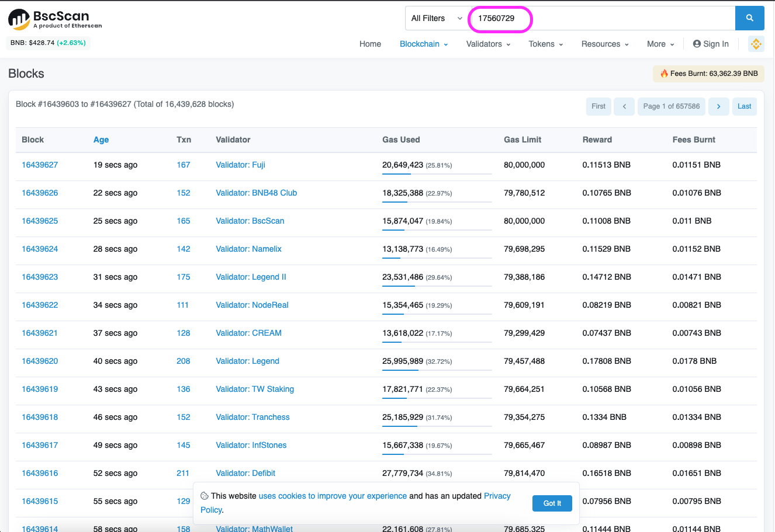This screenshot has width=775, height=532.
Task: Open block 16439618
Action: 40,417
